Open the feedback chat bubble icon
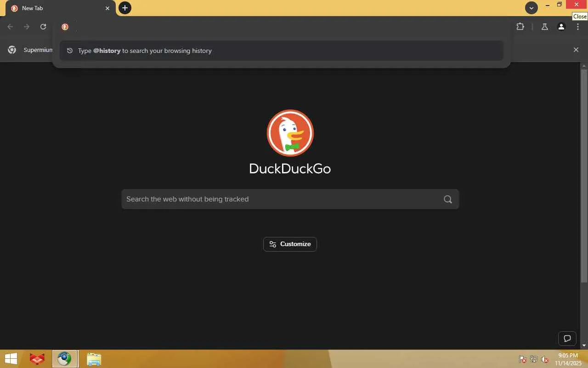Viewport: 588px width, 368px height. point(567,339)
